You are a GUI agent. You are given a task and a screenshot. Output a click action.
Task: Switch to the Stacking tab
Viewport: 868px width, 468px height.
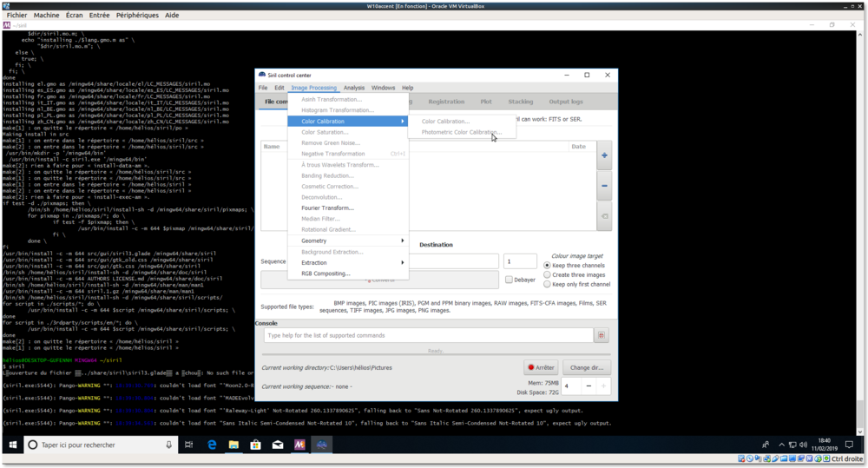pyautogui.click(x=520, y=102)
